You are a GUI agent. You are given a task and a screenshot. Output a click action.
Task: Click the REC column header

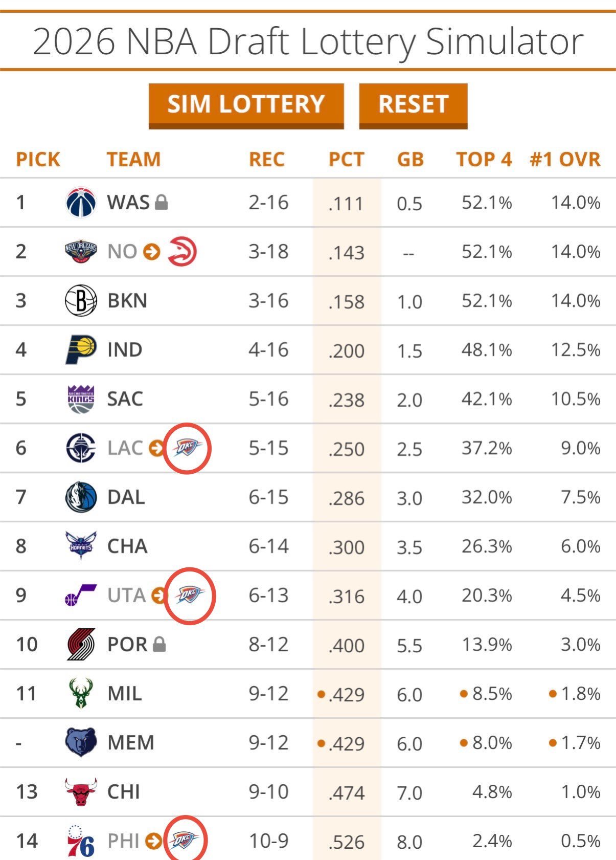coord(266,160)
